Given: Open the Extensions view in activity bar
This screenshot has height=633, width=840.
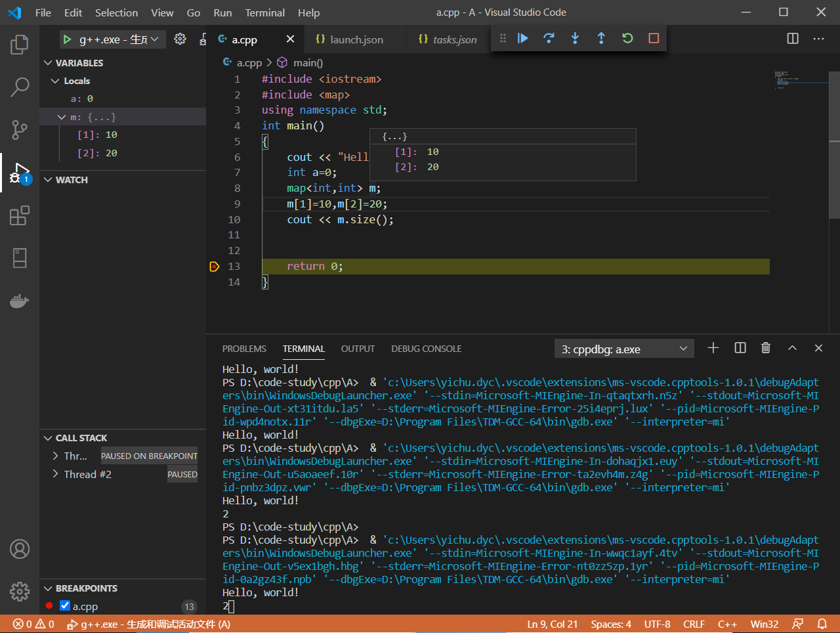Looking at the screenshot, I should click(20, 215).
